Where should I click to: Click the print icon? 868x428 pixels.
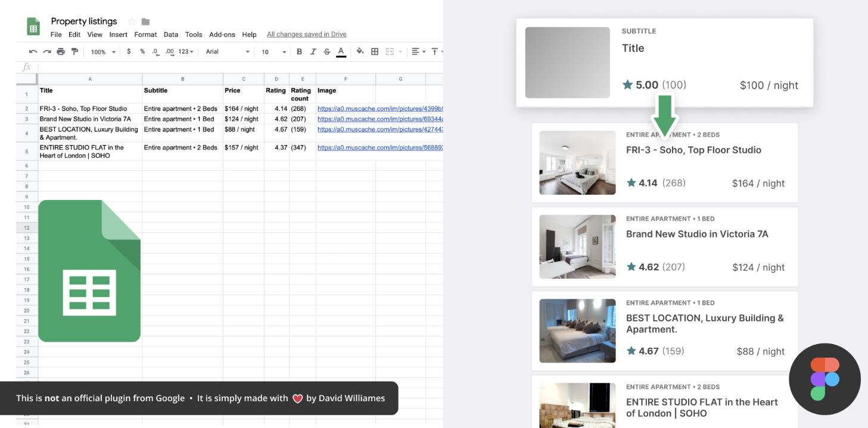pos(61,52)
